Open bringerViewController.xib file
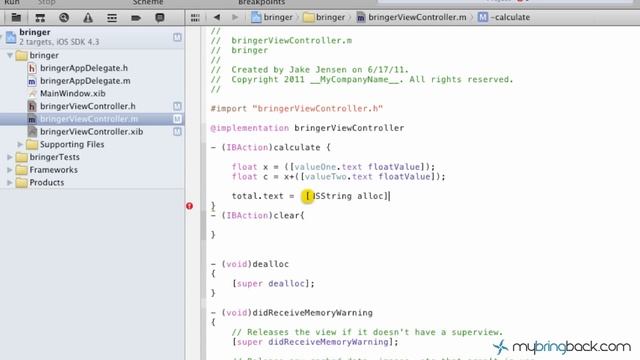Screen dimensions: 640x360 [x=91, y=131]
